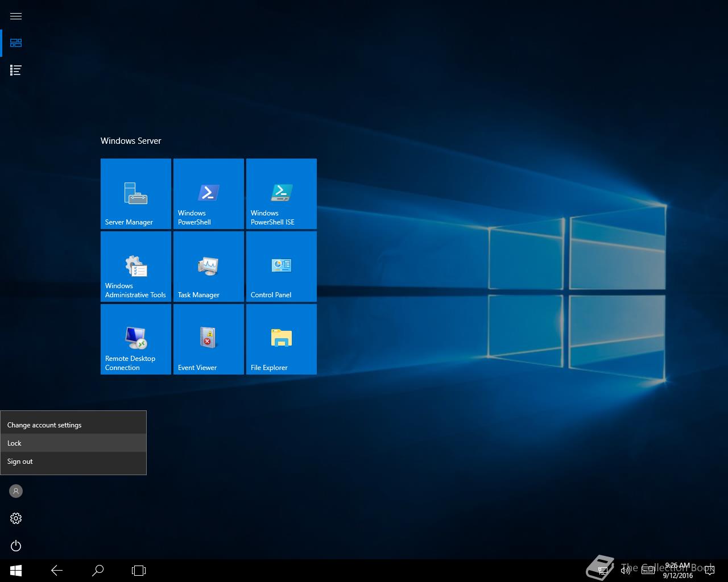Launch the Task Manager tile
728x582 pixels.
(x=209, y=267)
